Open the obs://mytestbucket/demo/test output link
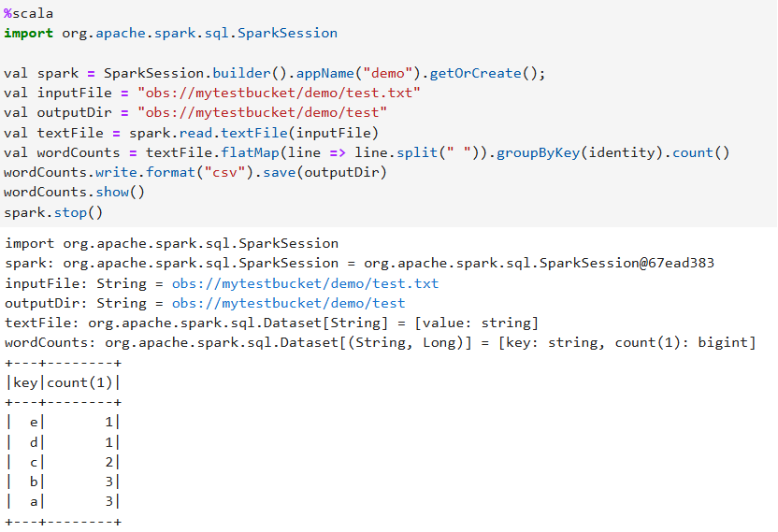Viewport: 778px width, 532px height. pyautogui.click(x=288, y=303)
